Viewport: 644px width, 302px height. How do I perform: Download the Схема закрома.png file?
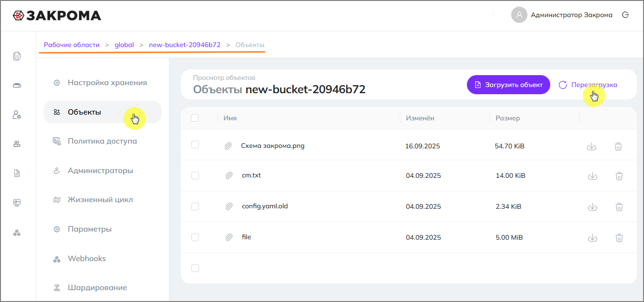tap(592, 146)
